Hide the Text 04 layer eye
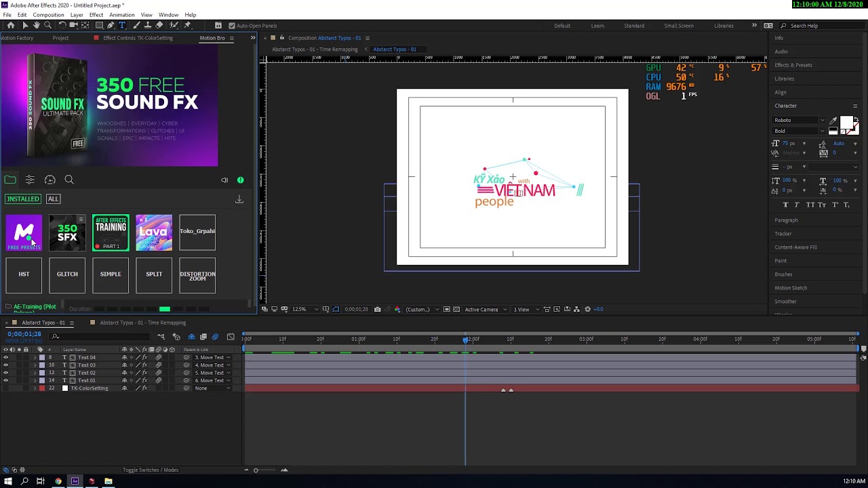868x488 pixels. click(x=5, y=357)
